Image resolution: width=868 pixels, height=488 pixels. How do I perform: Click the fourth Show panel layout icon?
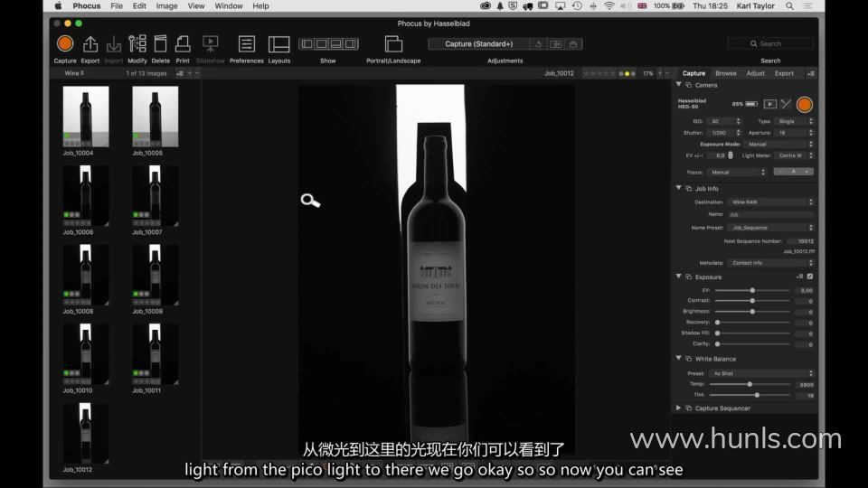click(351, 43)
